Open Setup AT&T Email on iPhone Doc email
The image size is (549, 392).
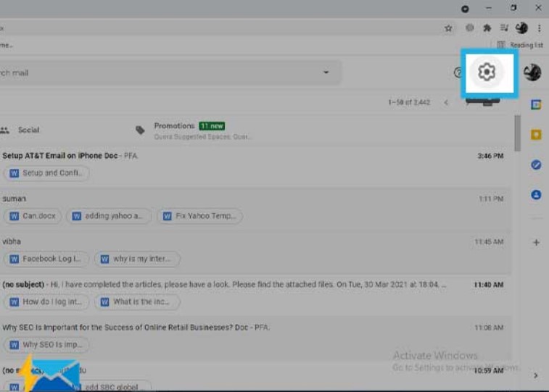[x=254, y=156]
